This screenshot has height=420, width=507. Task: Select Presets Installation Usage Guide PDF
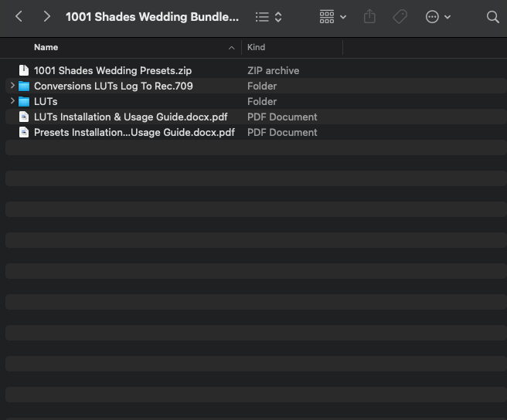tap(134, 132)
